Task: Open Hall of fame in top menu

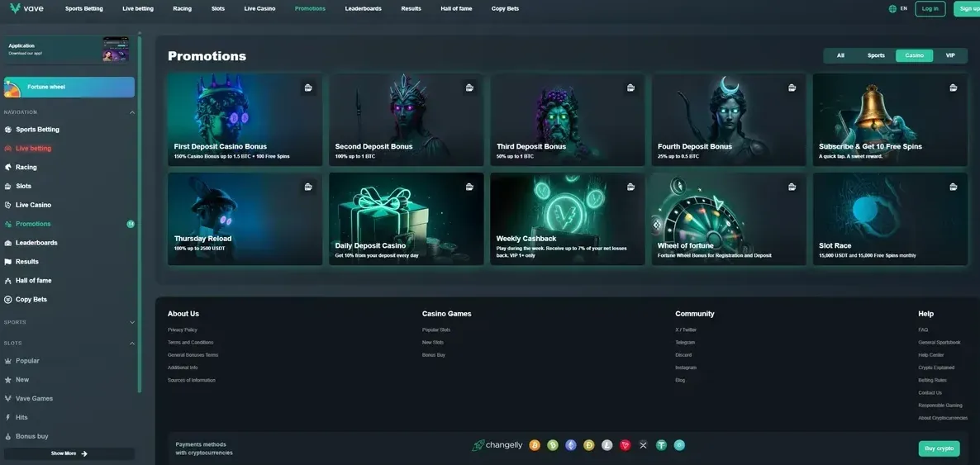Action: click(x=456, y=9)
